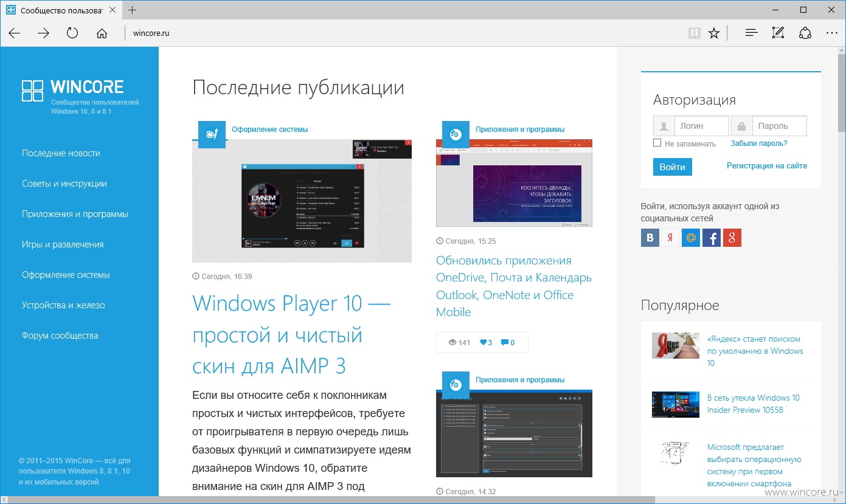
Task: Sign in using VK social icon
Action: [x=650, y=238]
